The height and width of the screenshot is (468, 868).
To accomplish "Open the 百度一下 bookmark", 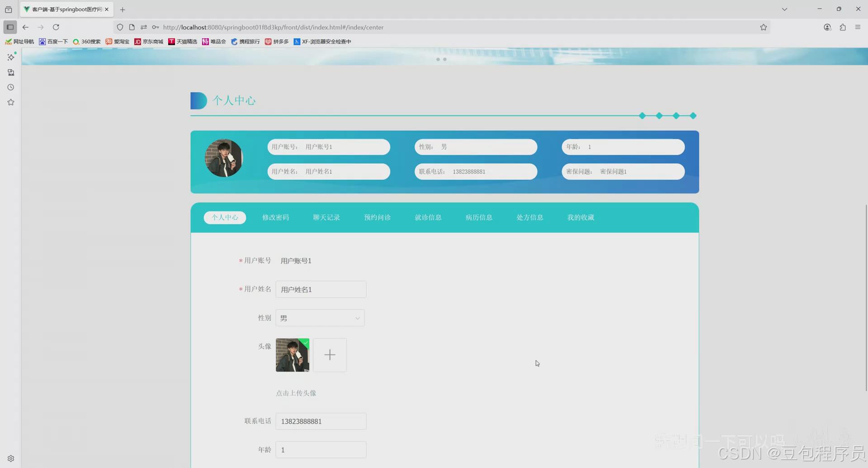I will [53, 42].
